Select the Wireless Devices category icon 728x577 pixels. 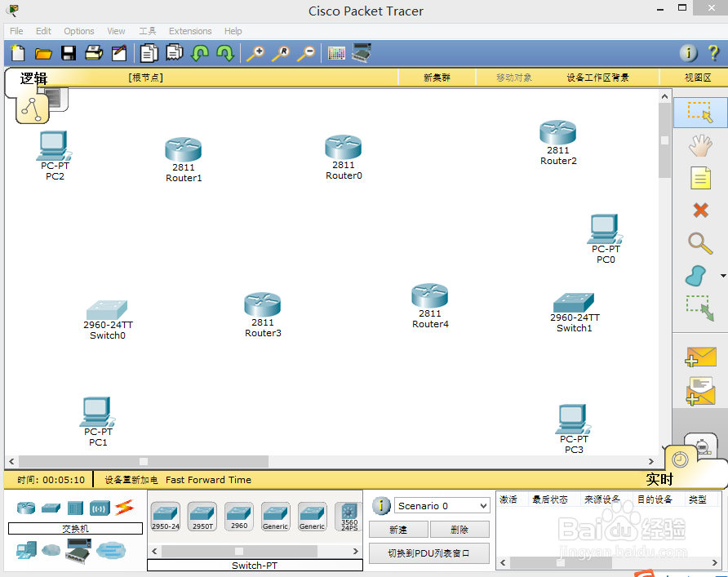pos(100,508)
